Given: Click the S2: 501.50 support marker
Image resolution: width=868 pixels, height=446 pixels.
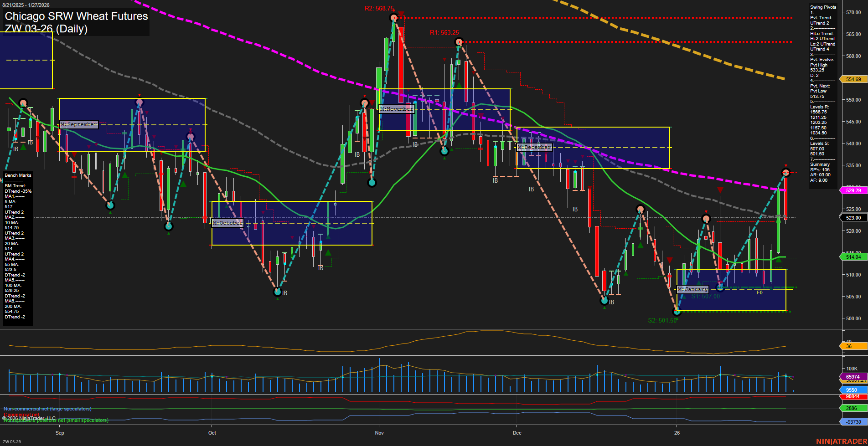Looking at the screenshot, I should pyautogui.click(x=662, y=320).
